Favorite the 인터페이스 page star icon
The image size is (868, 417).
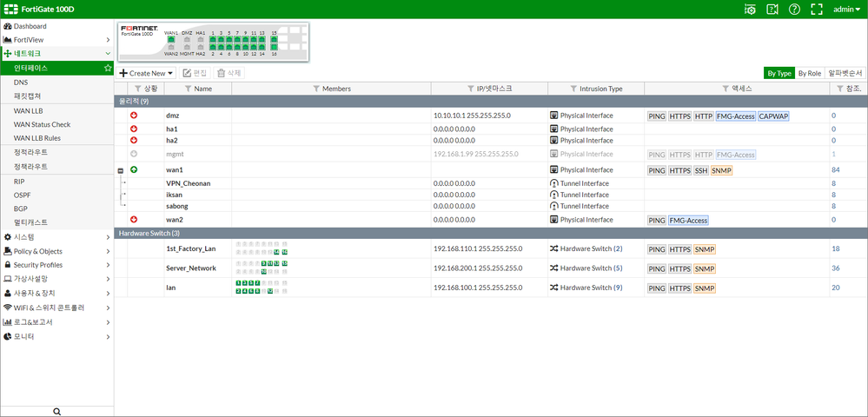tap(108, 68)
